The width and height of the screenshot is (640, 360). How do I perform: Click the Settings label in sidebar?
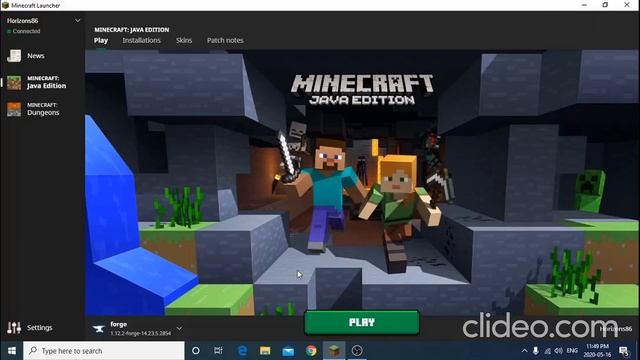click(x=40, y=327)
